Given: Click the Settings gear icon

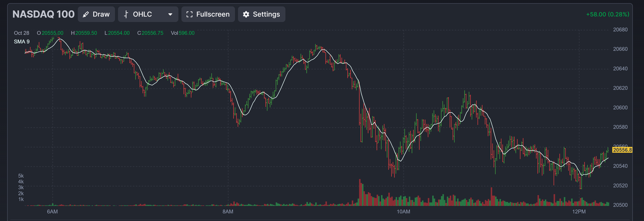Looking at the screenshot, I should point(246,14).
